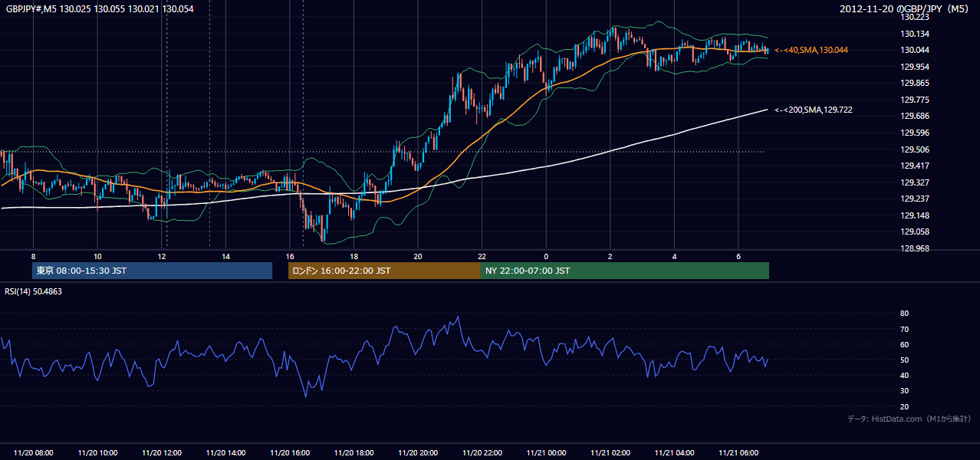Click price axis value 129.865
Viewport: 980px width, 460px height.
pyautogui.click(x=916, y=83)
